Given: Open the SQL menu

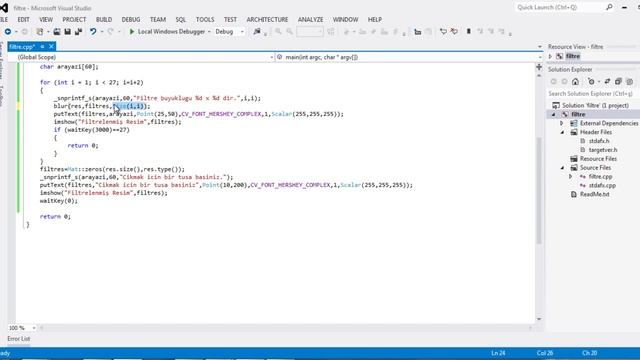Looking at the screenshot, I should point(181,20).
